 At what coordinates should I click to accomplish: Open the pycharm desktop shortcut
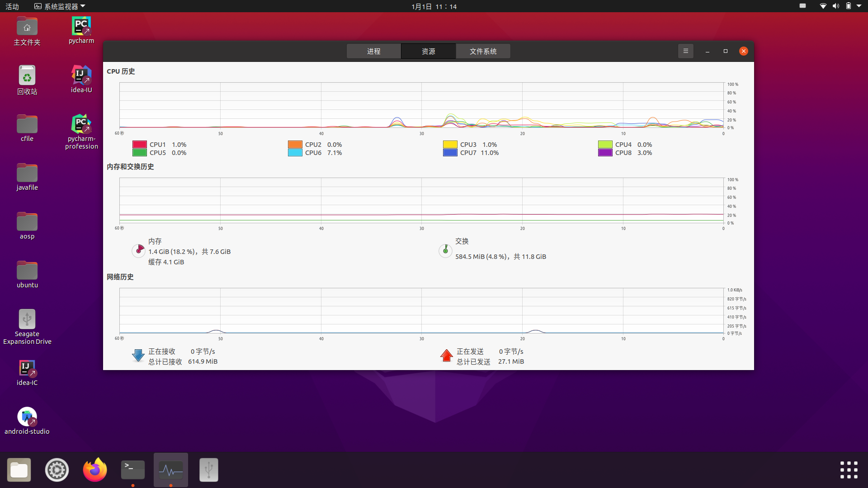click(81, 26)
